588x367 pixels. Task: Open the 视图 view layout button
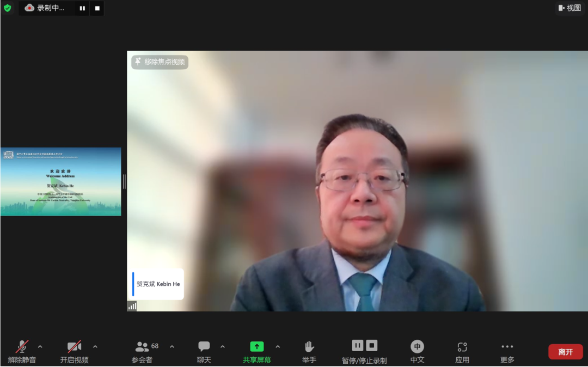(569, 8)
